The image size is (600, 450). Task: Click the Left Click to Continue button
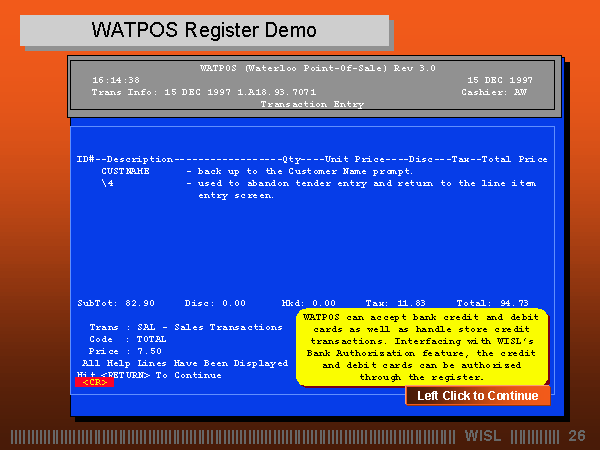click(477, 396)
